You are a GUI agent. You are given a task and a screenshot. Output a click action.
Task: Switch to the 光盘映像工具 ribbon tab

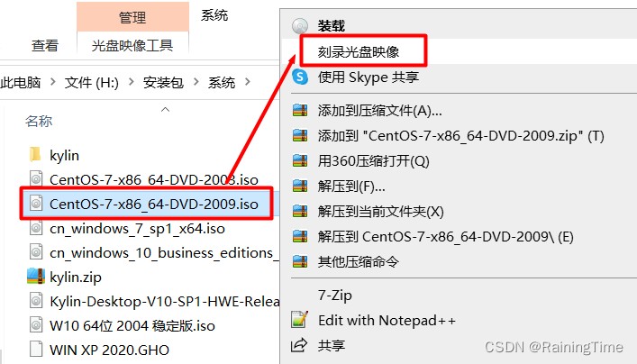[132, 45]
